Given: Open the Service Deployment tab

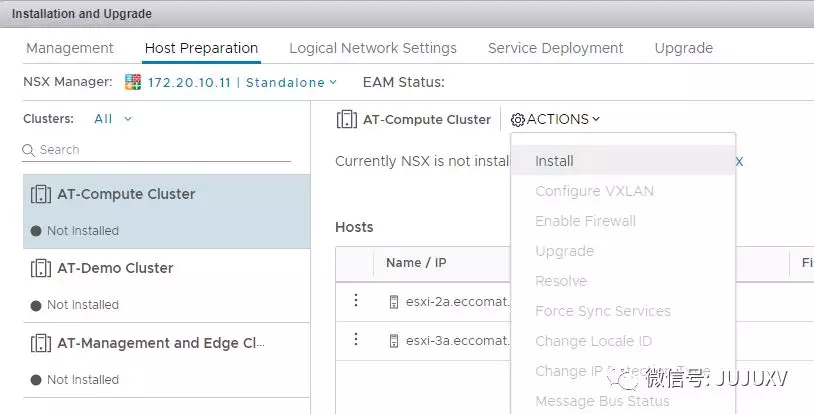Looking at the screenshot, I should point(555,48).
